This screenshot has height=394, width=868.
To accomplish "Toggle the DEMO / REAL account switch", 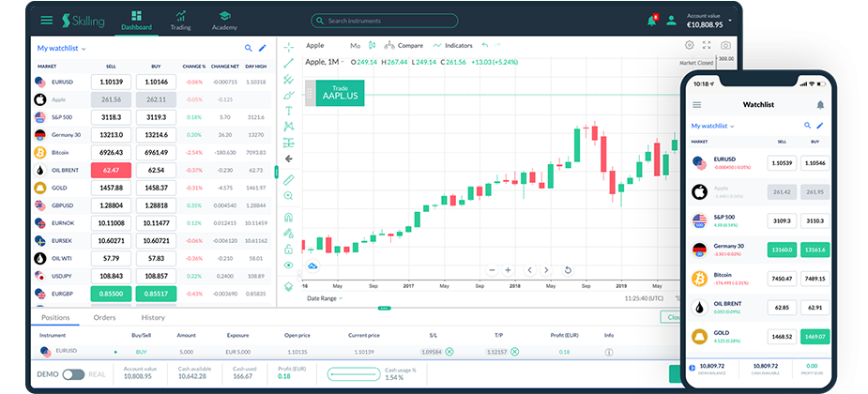I will [x=73, y=374].
